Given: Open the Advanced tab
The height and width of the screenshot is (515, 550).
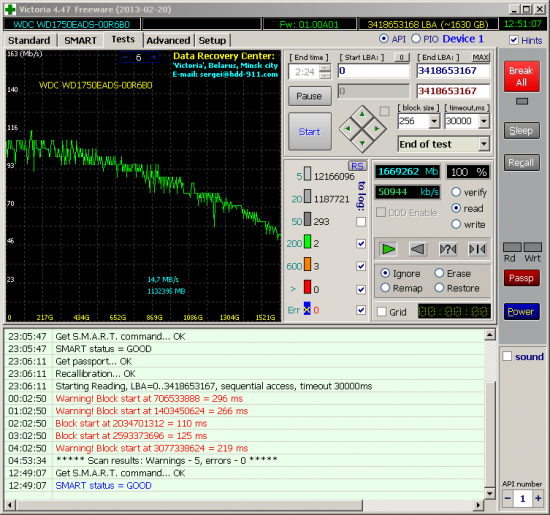Looking at the screenshot, I should pos(168,40).
